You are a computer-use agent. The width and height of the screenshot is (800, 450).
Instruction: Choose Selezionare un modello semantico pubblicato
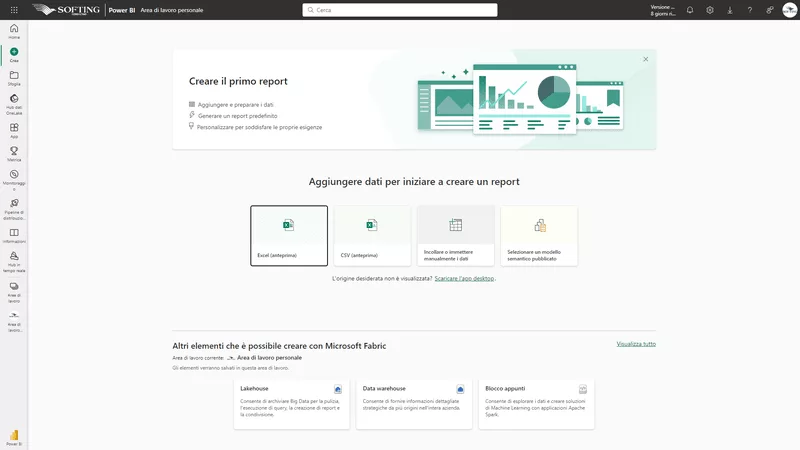(539, 236)
